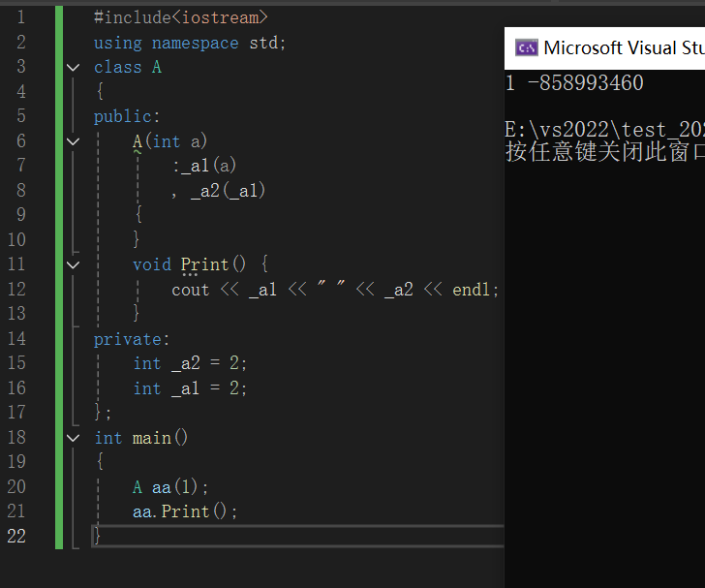Click the Microsoft Visual Studio console icon
The image size is (705, 588).
pos(527,47)
